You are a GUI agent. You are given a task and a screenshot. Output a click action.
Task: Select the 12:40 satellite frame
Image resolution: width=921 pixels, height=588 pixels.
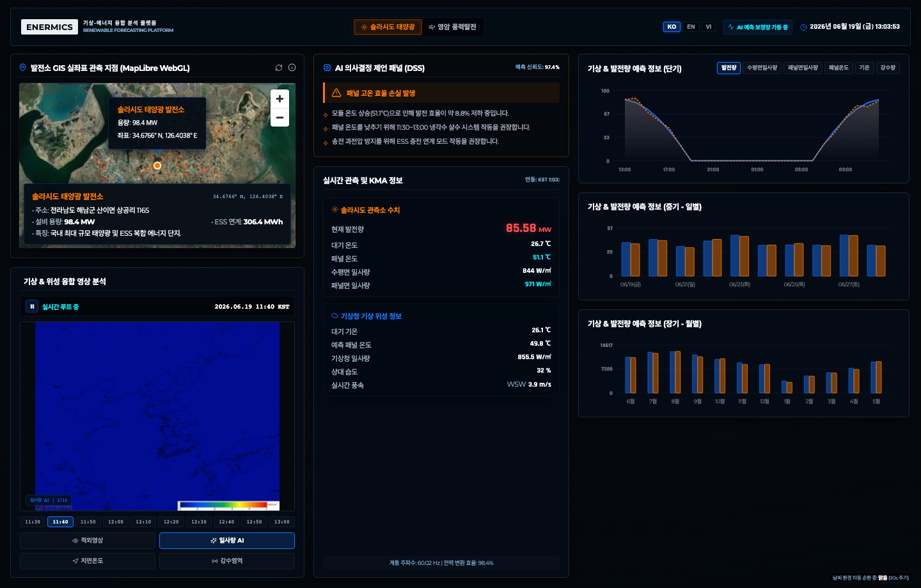point(226,522)
